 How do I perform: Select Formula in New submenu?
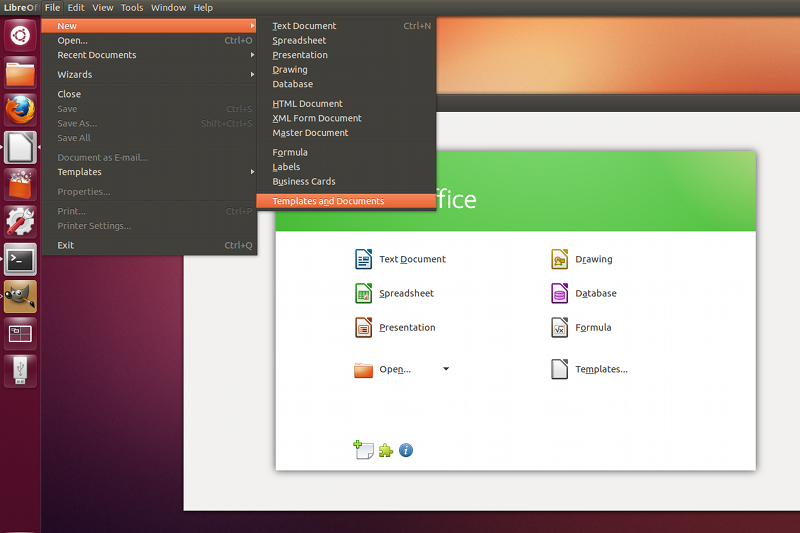[346, 152]
